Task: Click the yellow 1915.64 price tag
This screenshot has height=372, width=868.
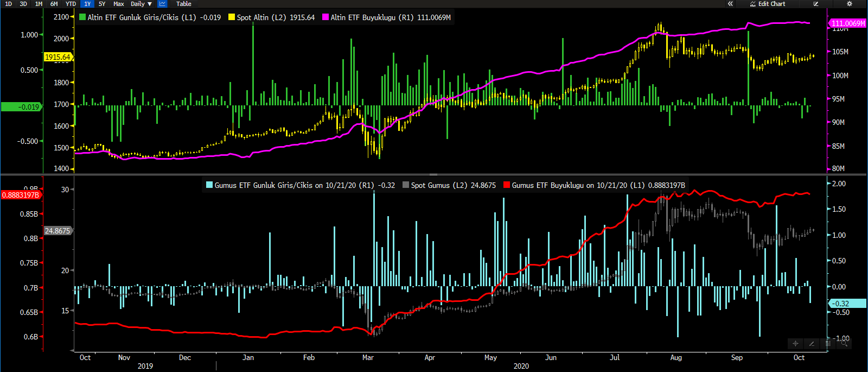Action: coord(58,57)
